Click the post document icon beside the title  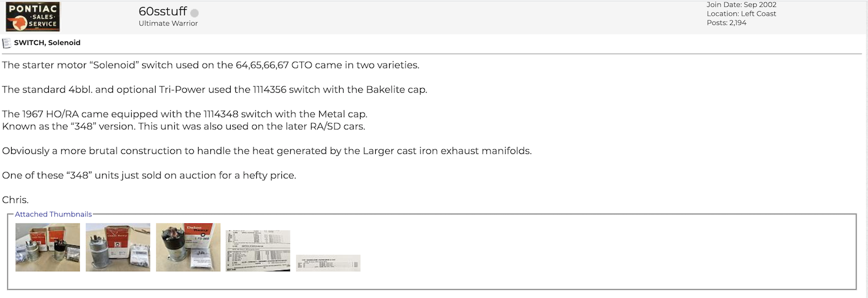pyautogui.click(x=6, y=43)
